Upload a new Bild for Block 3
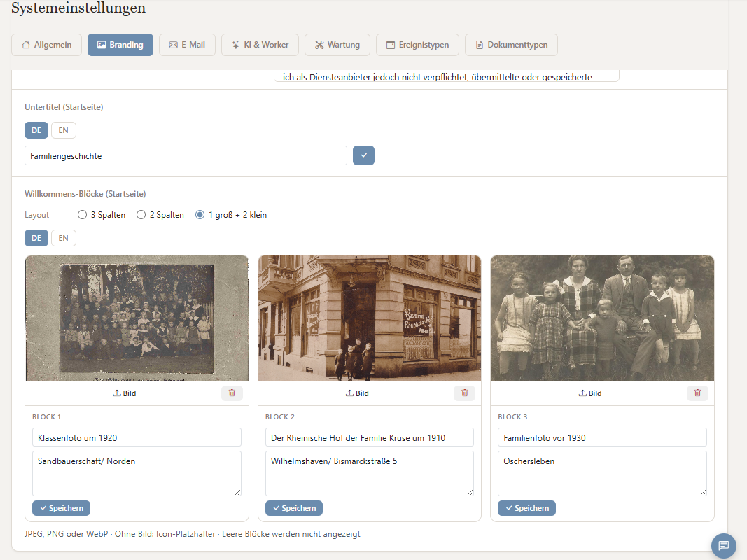 click(x=590, y=393)
